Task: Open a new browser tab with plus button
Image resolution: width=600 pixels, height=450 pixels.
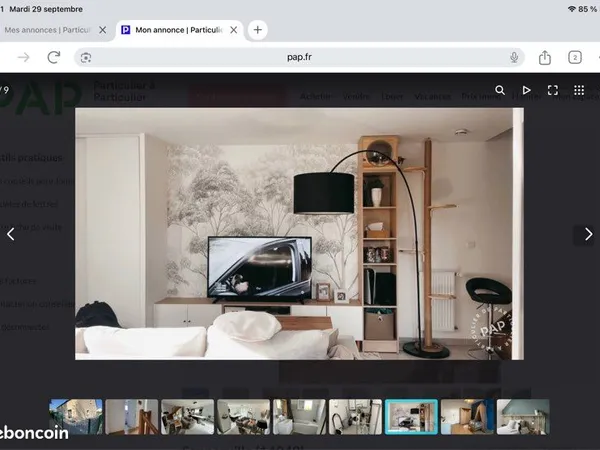Action: (258, 30)
